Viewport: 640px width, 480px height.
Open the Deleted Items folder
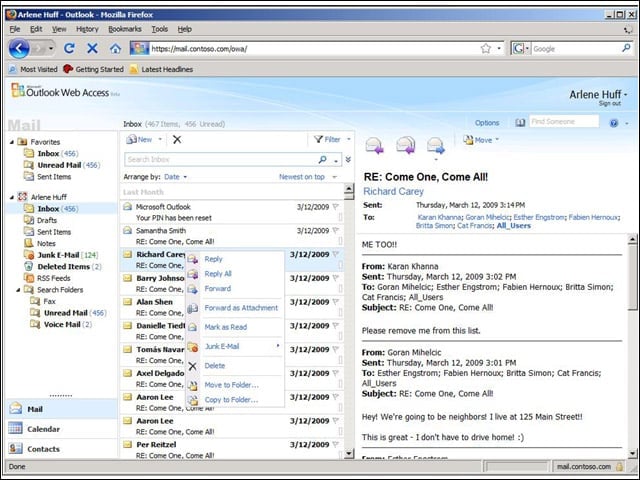63,267
